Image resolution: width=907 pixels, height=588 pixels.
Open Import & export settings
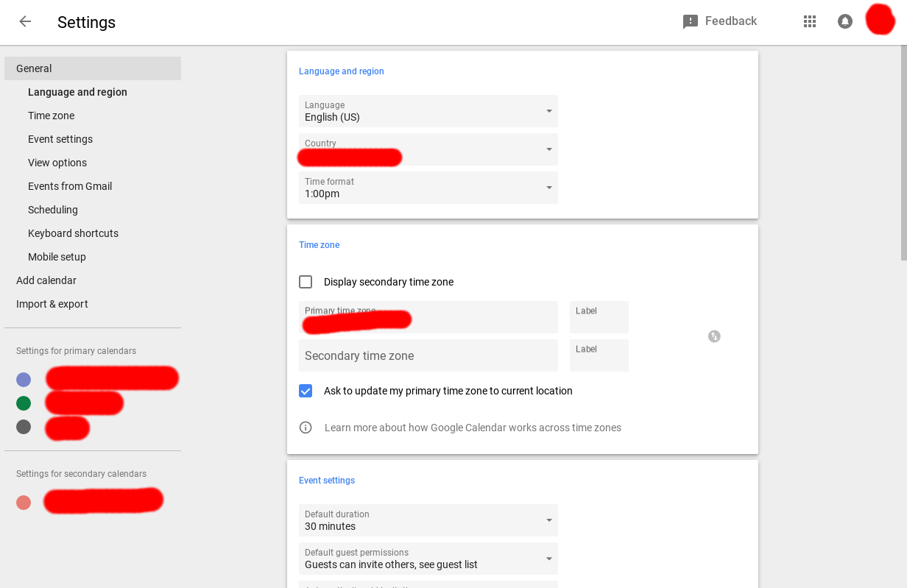tap(52, 304)
